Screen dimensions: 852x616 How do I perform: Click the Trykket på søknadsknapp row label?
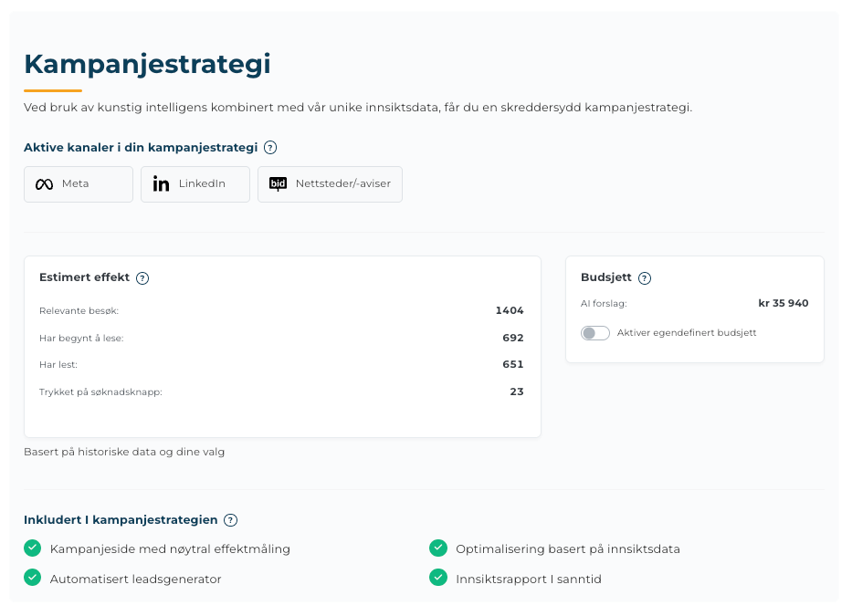pyautogui.click(x=100, y=392)
